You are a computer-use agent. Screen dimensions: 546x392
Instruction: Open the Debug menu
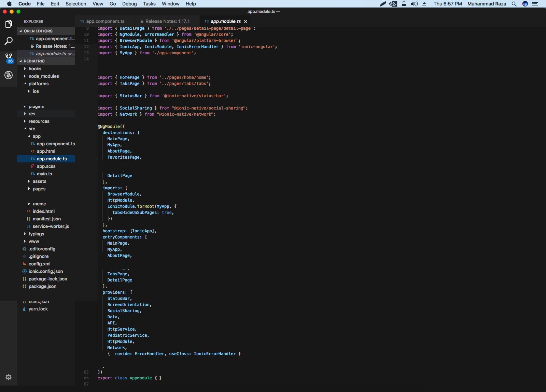(129, 4)
